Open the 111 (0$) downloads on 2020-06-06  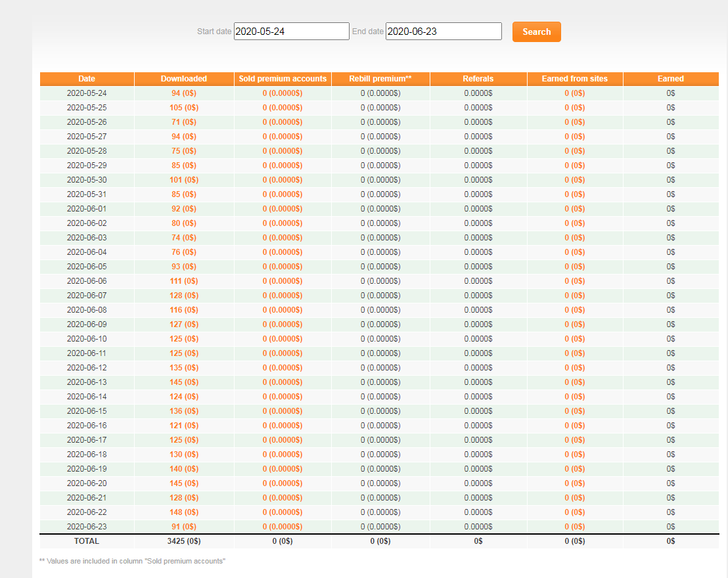point(184,281)
